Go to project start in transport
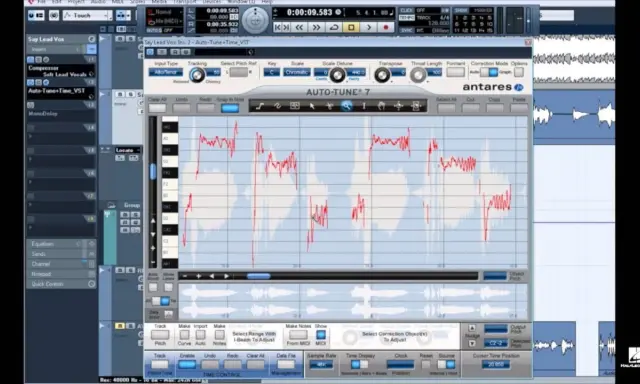640x384 pixels. (278, 27)
